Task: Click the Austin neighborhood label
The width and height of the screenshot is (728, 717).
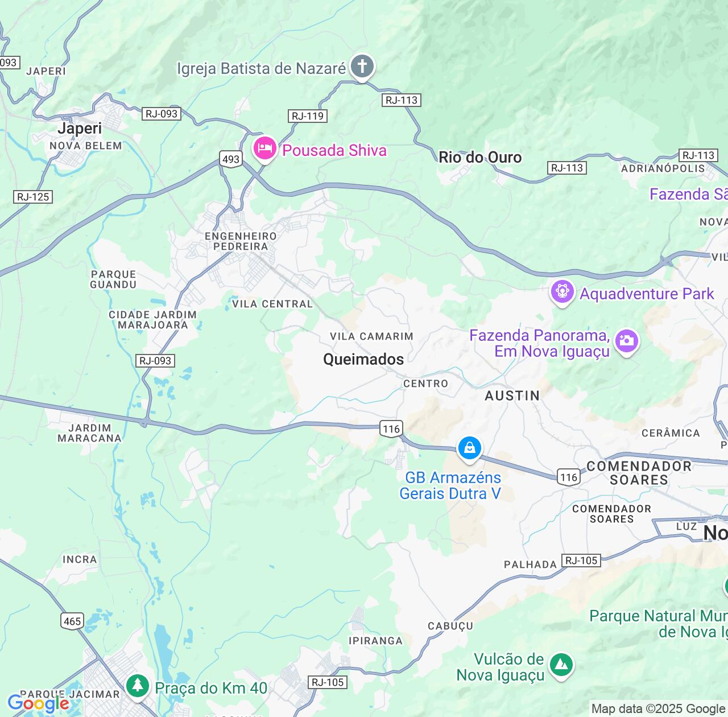Action: click(512, 395)
